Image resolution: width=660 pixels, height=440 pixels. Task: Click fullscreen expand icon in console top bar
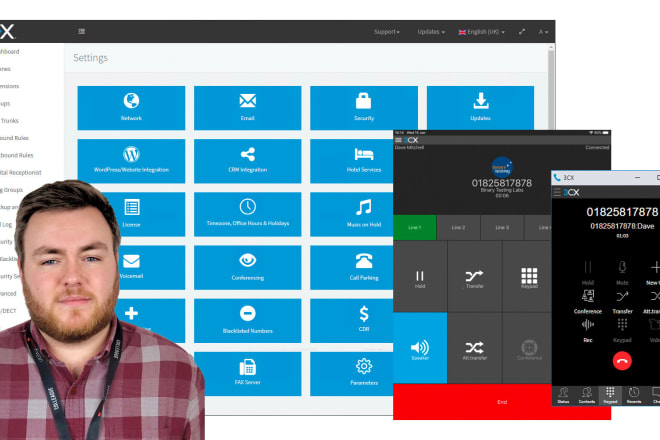click(522, 32)
